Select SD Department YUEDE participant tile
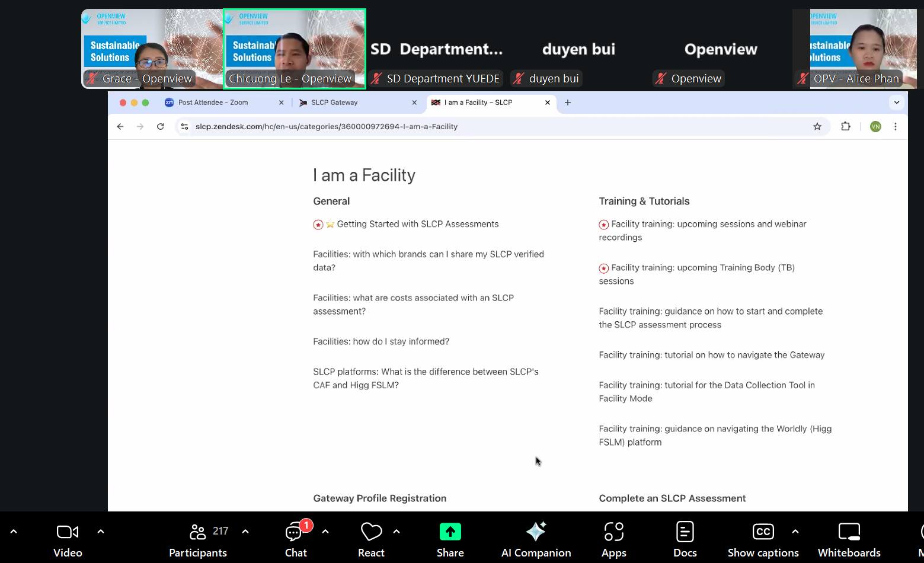The height and width of the screenshot is (563, 924). pyautogui.click(x=437, y=49)
